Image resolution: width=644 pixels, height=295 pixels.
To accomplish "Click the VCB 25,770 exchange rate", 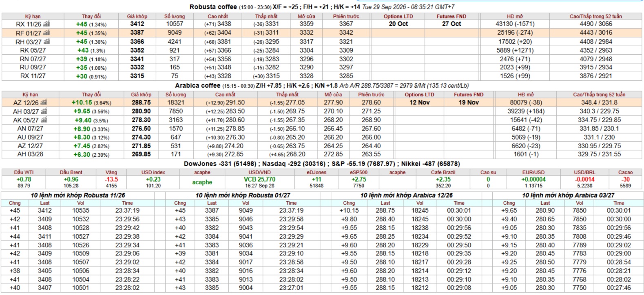I will [x=259, y=179].
